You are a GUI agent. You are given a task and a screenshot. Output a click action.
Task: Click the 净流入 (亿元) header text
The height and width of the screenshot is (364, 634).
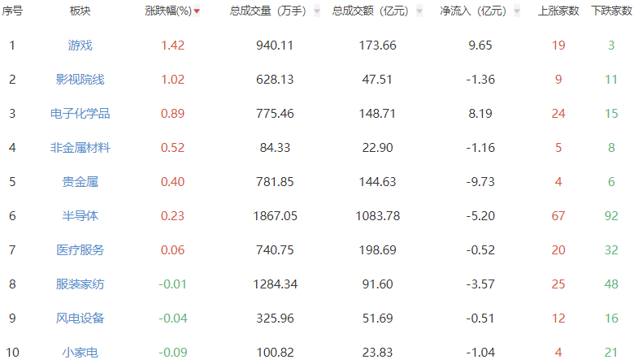click(x=472, y=11)
